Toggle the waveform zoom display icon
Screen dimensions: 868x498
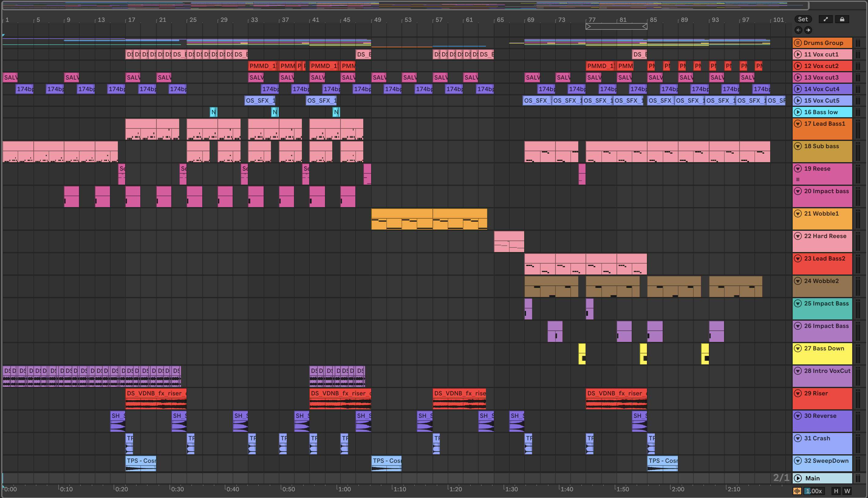pyautogui.click(x=797, y=491)
